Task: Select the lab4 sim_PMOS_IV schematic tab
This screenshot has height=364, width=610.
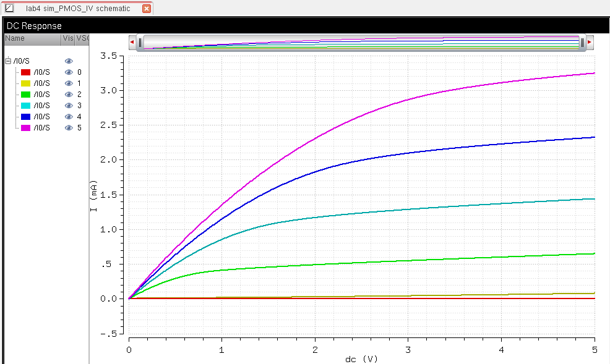Action: (x=77, y=9)
